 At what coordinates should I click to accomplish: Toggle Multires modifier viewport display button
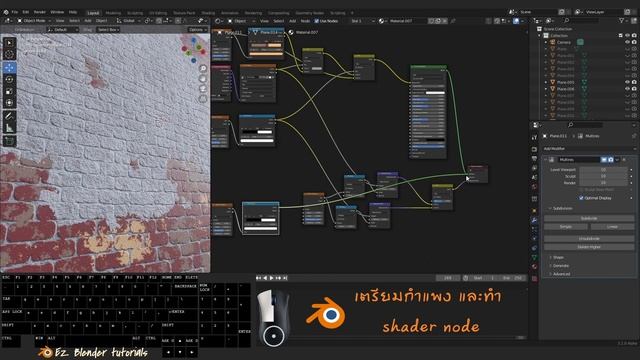pyautogui.click(x=604, y=160)
